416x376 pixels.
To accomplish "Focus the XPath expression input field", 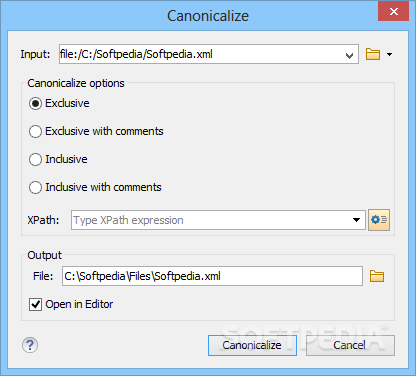I will pyautogui.click(x=211, y=220).
